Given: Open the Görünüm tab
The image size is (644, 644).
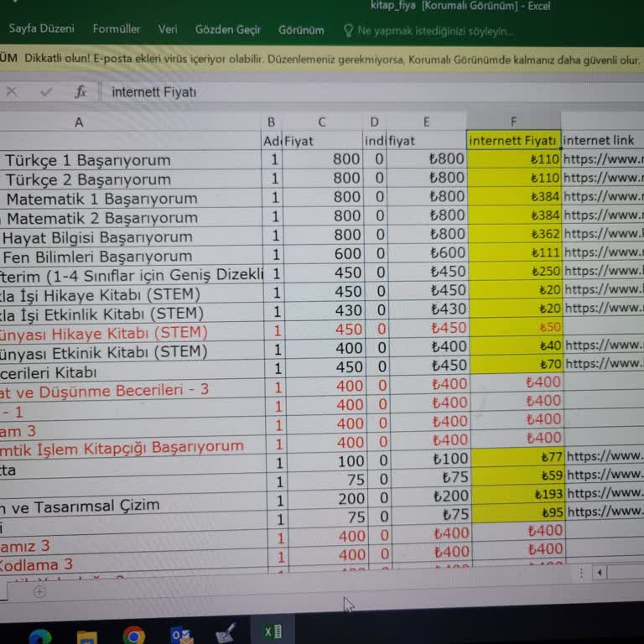Looking at the screenshot, I should click(301, 30).
